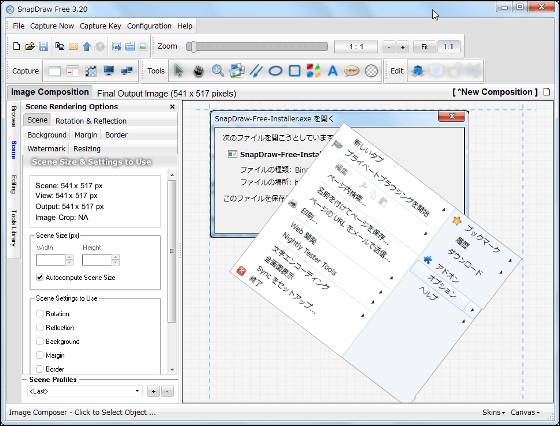Screen dimensions: 560x426
Task: Switch to the Resizing tab
Action: (87, 149)
